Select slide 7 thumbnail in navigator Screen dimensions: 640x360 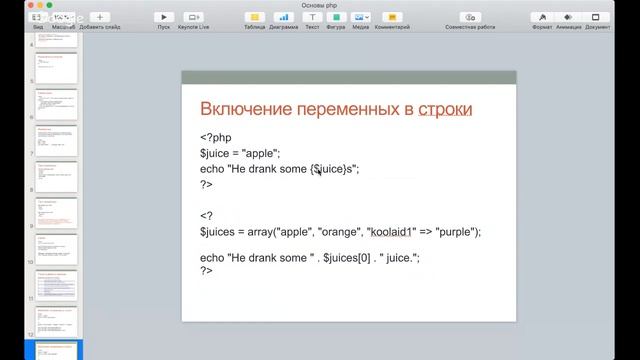point(56,141)
